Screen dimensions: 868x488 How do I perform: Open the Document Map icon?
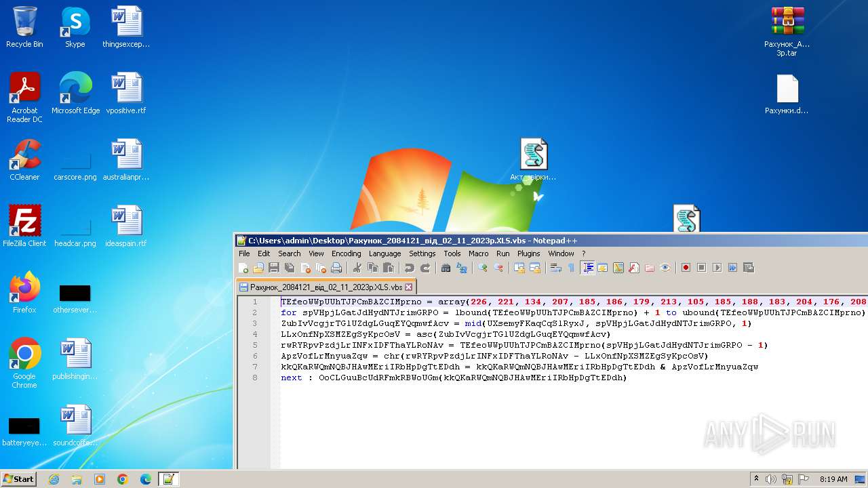coord(618,268)
